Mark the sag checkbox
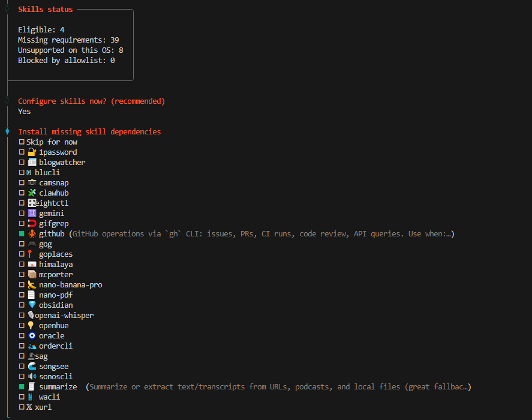532x420 pixels. point(22,356)
